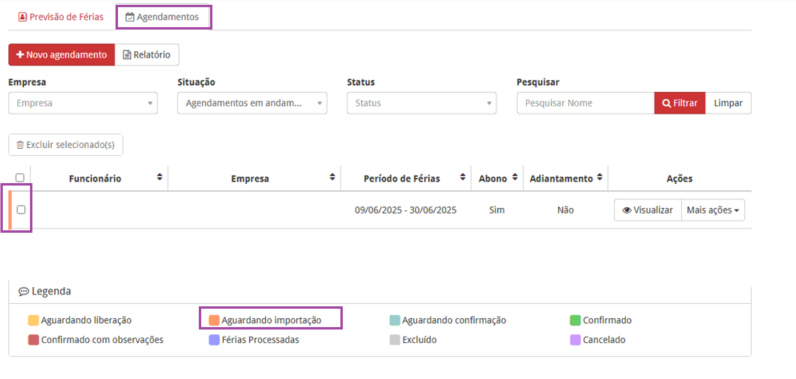Expand the Mais ações menu
Image resolution: width=796 pixels, height=379 pixels.
(713, 210)
